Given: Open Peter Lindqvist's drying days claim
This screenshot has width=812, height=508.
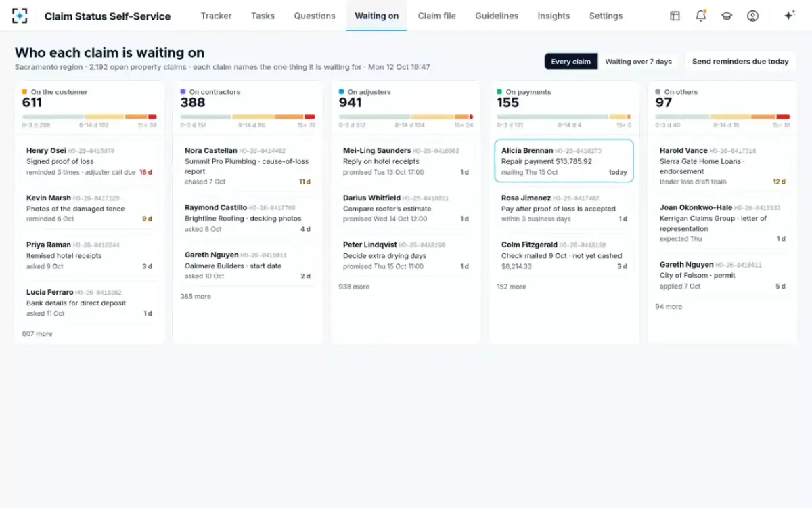Looking at the screenshot, I should tap(406, 256).
